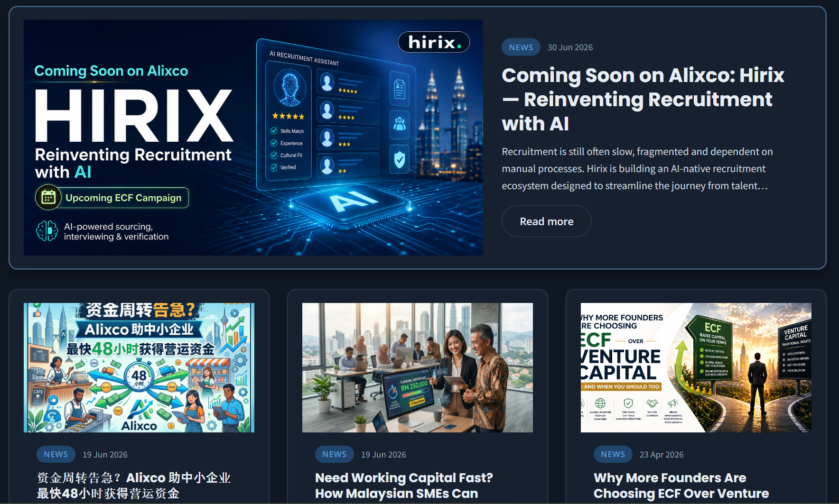This screenshot has width=839, height=504.
Task: Open the Alixco 48-hour funding cartoon thumbnail
Action: point(139,367)
